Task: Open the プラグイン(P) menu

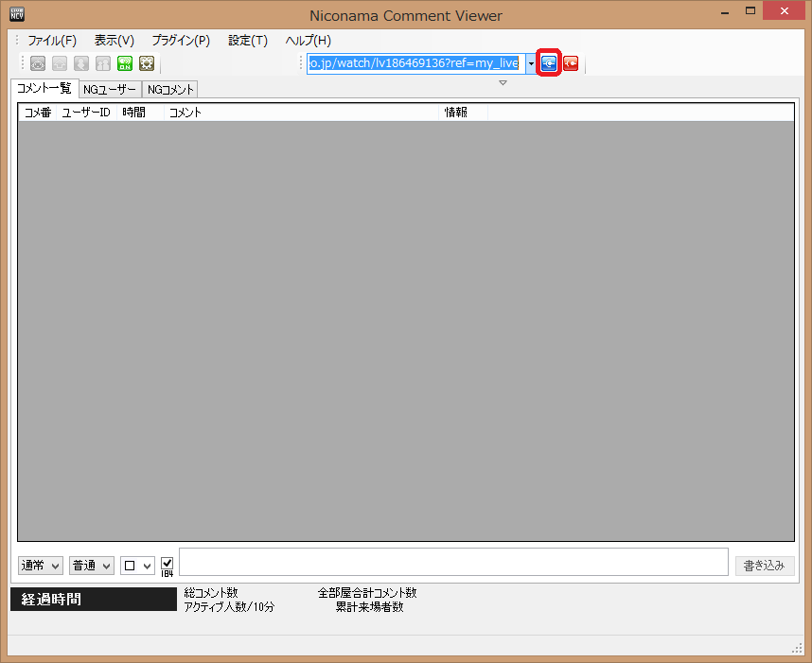Action: coord(181,41)
